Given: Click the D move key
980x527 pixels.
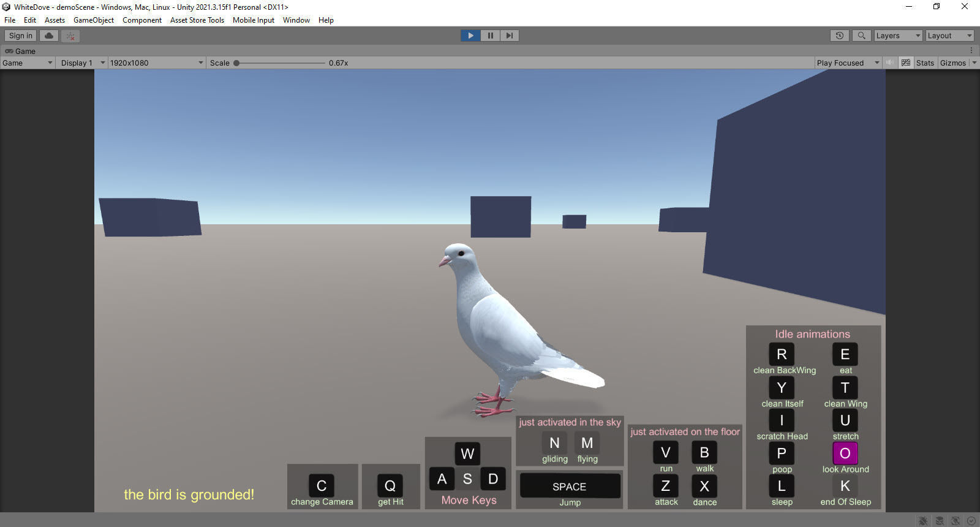Looking at the screenshot, I should click(493, 479).
